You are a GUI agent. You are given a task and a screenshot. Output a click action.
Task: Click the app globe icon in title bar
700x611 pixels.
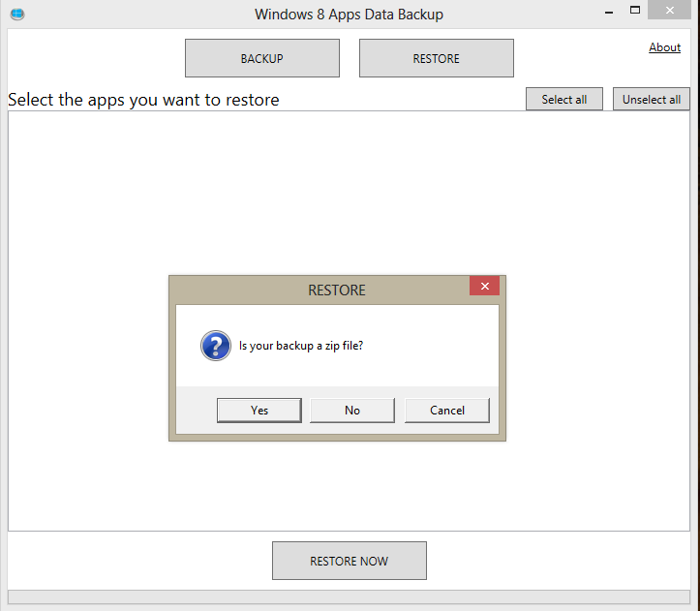click(17, 14)
